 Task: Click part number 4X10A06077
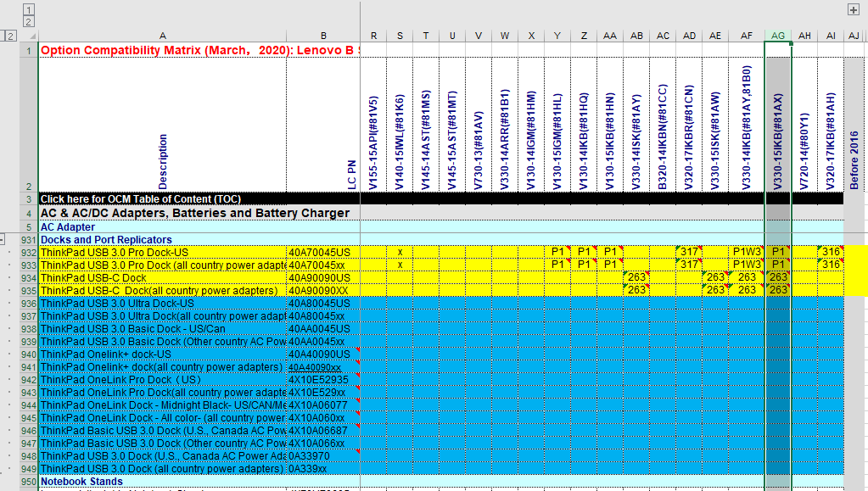pos(323,405)
